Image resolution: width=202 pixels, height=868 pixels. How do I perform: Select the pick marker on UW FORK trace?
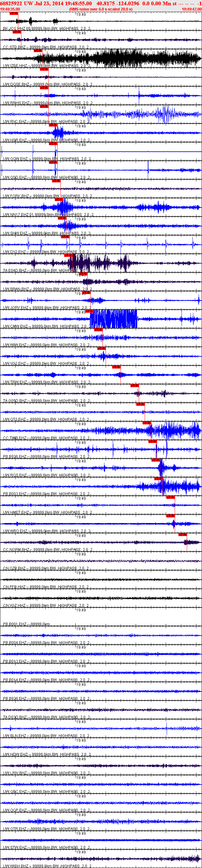56,181
